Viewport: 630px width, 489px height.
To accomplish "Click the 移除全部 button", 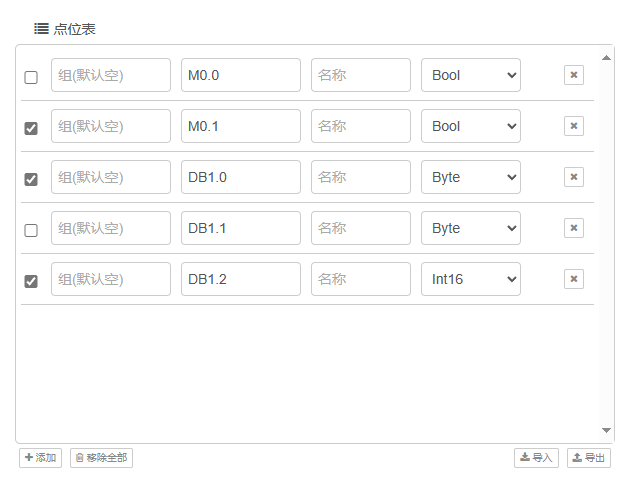I will [x=101, y=458].
